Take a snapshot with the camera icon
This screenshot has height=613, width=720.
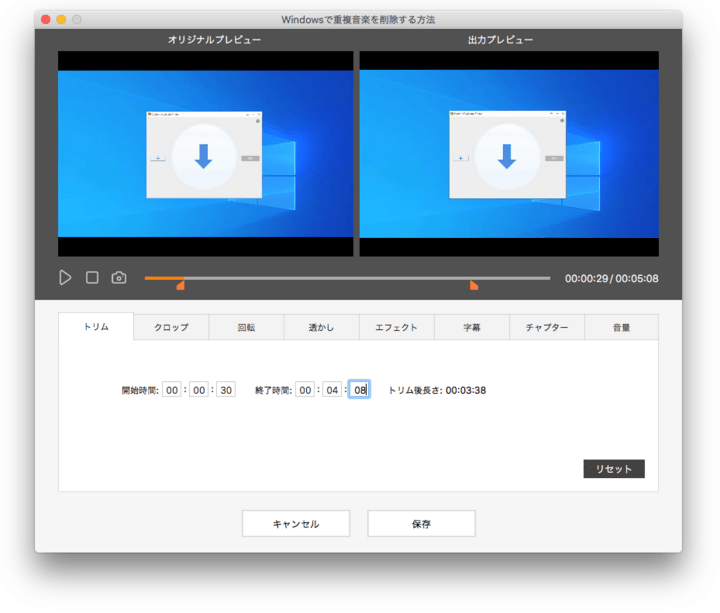[x=119, y=278]
